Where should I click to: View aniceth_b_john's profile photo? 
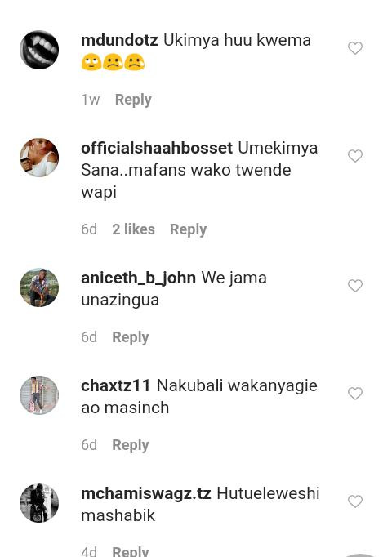point(39,287)
